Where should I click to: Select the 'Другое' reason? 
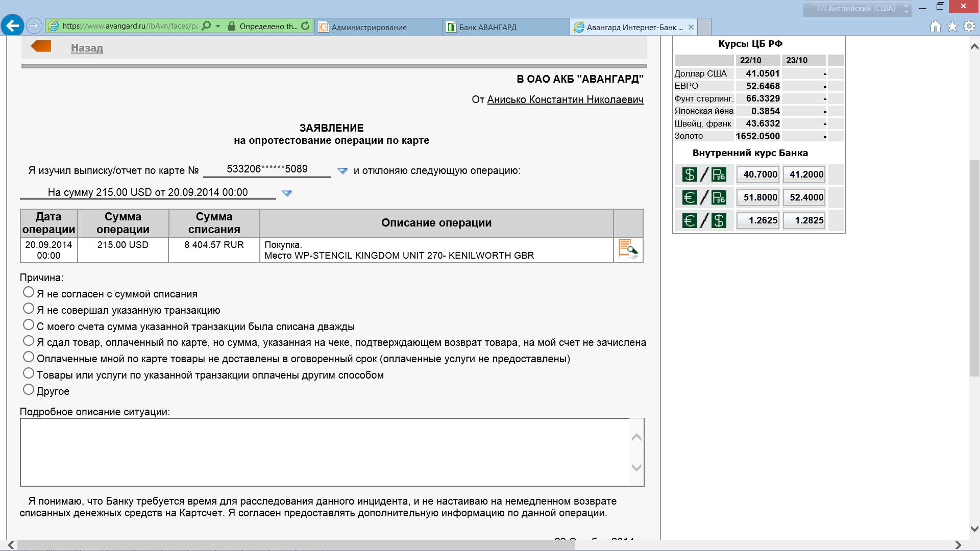tap(29, 390)
